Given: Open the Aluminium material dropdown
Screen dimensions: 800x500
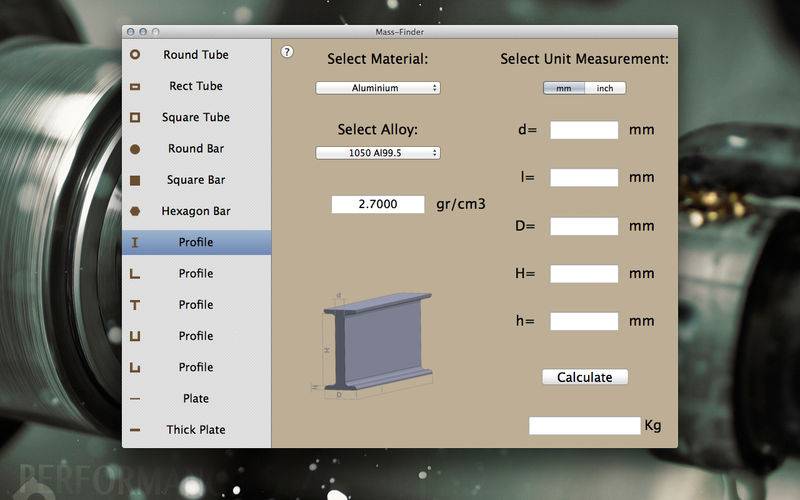Looking at the screenshot, I should coord(378,88).
